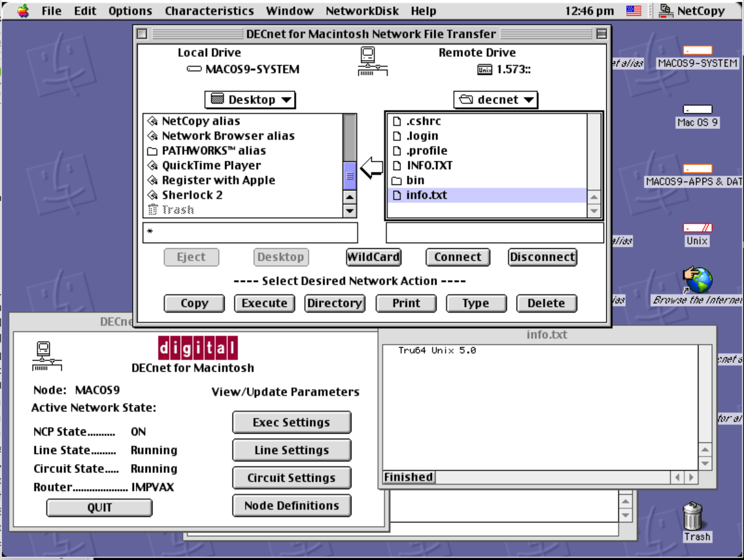Select the .cshrc document icon

[x=397, y=121]
